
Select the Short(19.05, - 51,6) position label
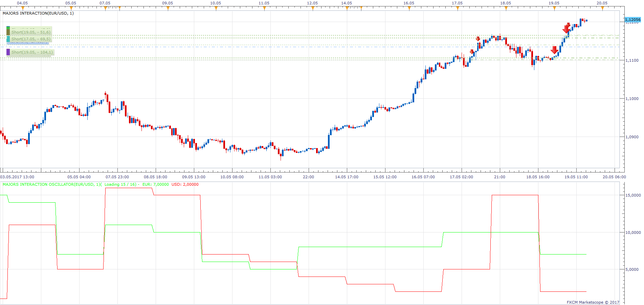point(31,32)
